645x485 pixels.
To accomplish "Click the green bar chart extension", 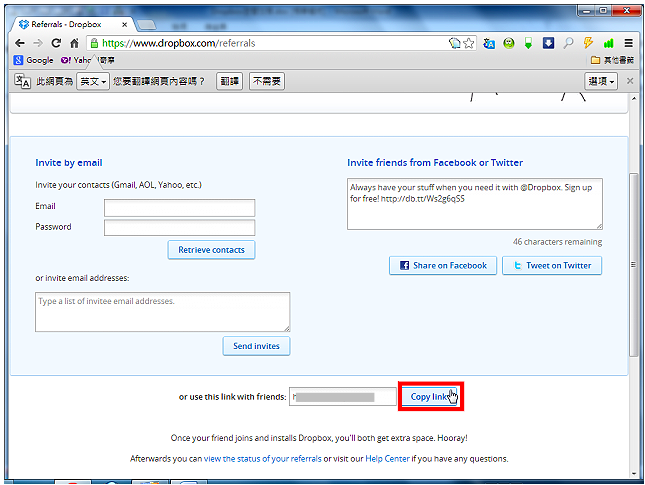I will (608, 43).
